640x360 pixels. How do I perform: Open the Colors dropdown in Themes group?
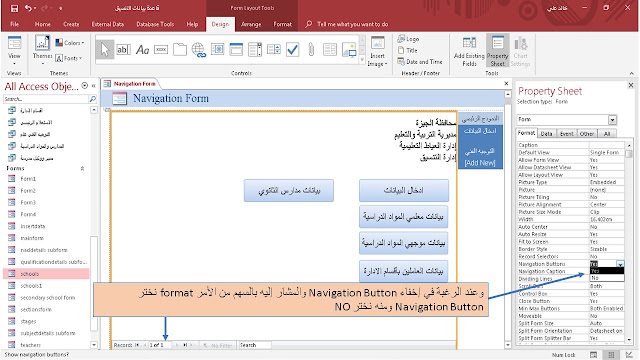[70, 42]
